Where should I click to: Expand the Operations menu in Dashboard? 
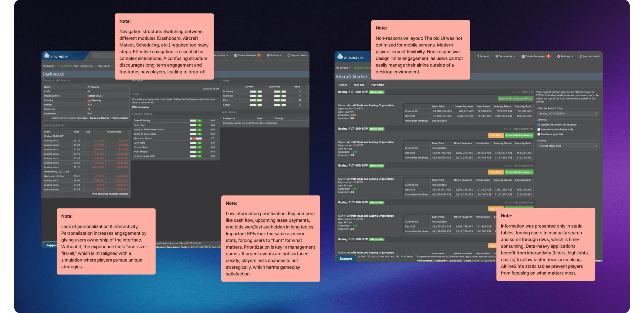[x=105, y=66]
